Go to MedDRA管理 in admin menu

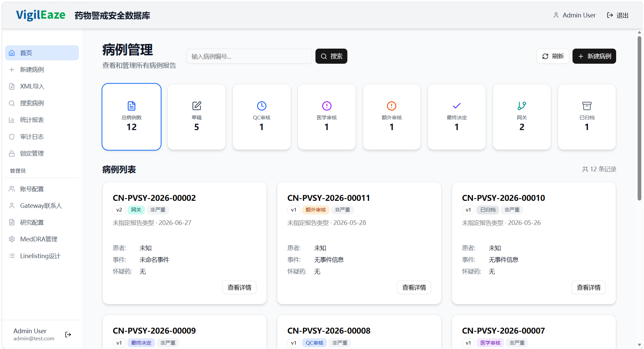point(42,239)
